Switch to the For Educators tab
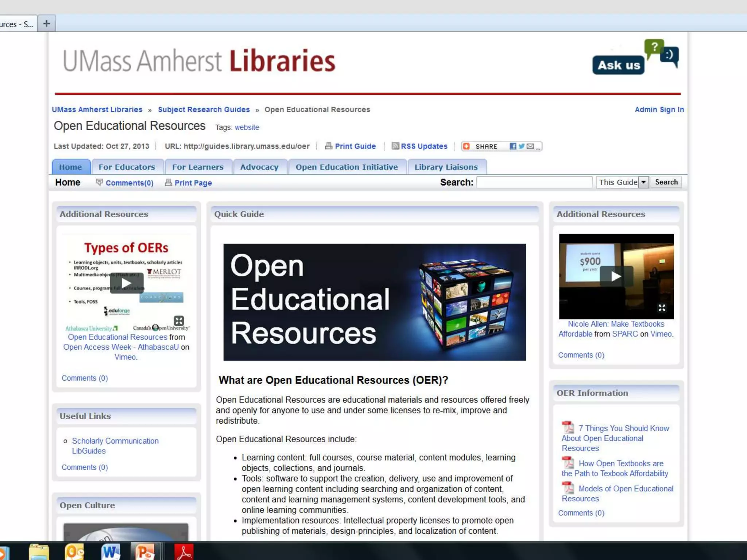 click(127, 167)
